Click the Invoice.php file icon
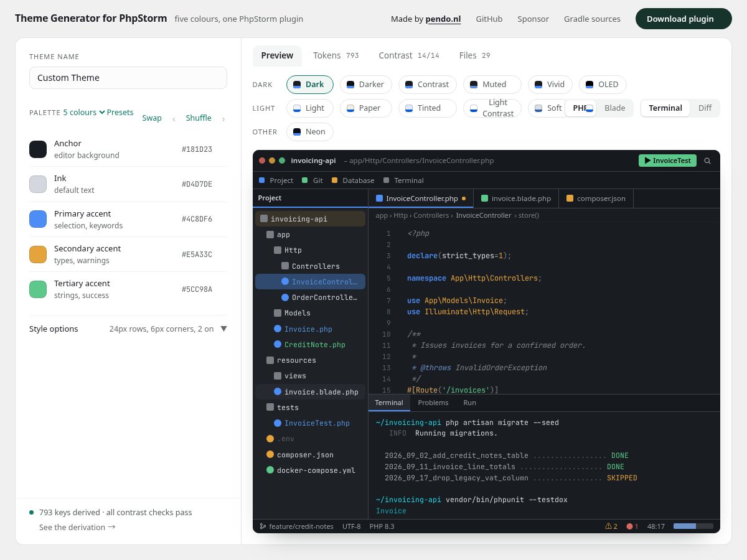 278,329
